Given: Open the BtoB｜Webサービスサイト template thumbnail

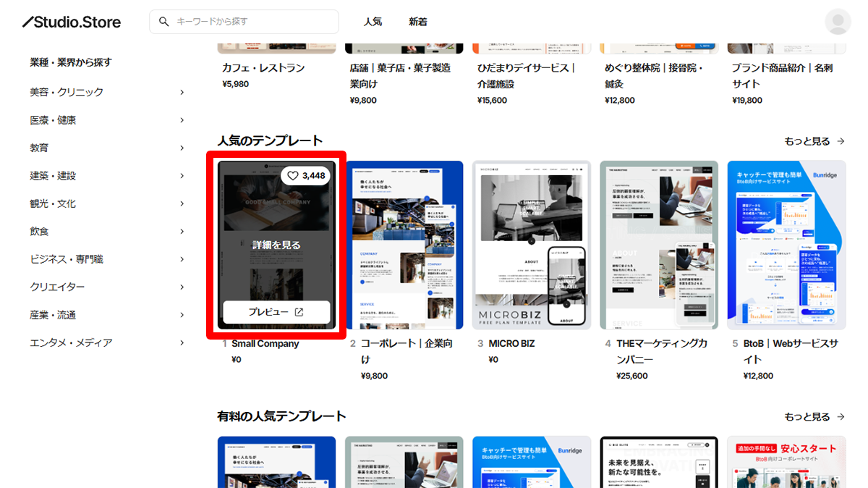Looking at the screenshot, I should (x=786, y=245).
